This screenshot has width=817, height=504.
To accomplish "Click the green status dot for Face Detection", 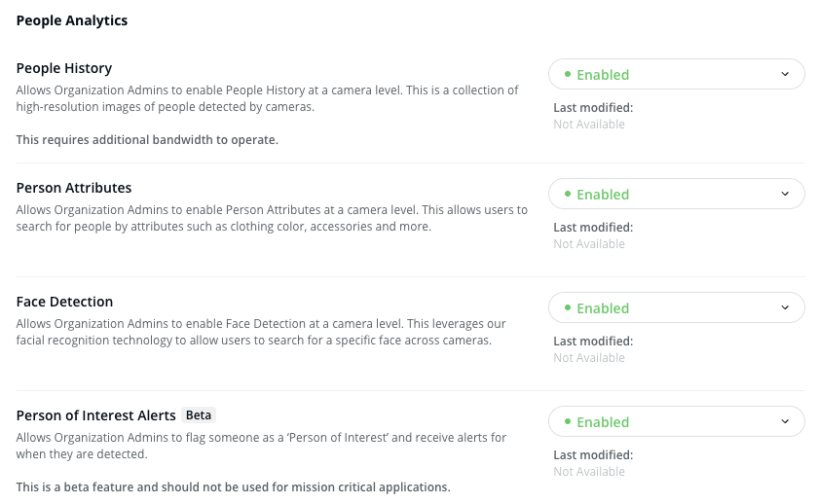I will coord(567,307).
